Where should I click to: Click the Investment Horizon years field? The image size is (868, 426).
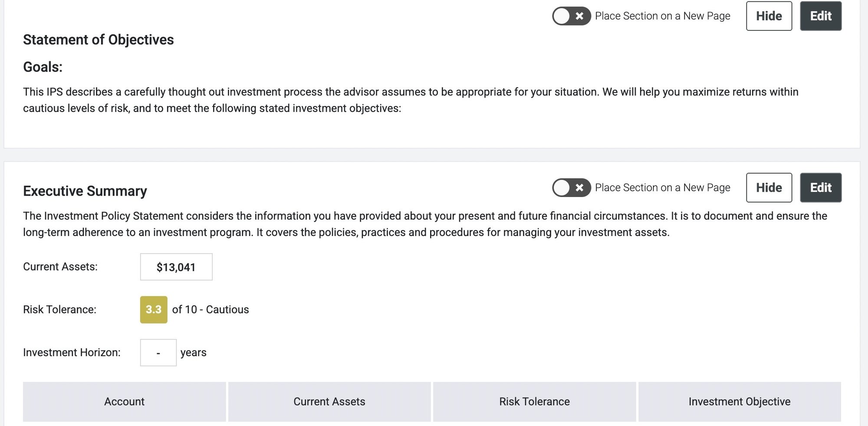[x=158, y=353]
